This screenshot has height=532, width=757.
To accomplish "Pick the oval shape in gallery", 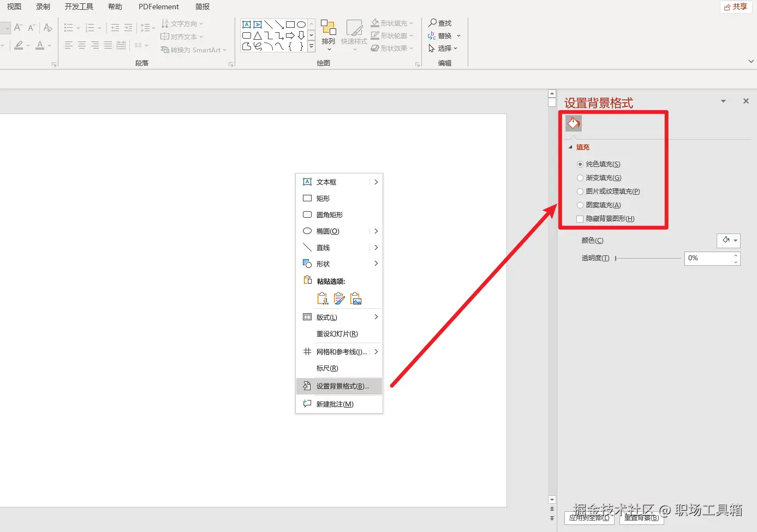I will point(301,25).
